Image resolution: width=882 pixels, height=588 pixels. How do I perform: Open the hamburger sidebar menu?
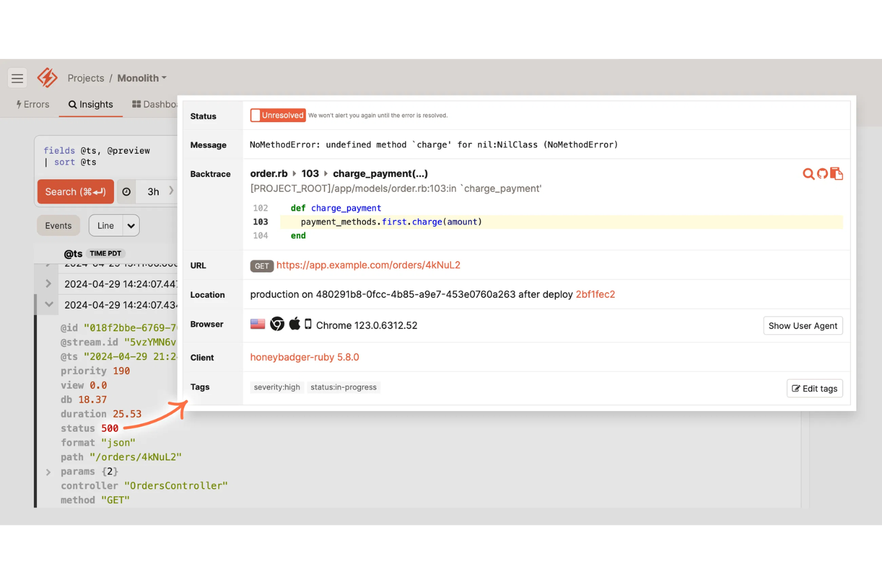[x=17, y=78]
